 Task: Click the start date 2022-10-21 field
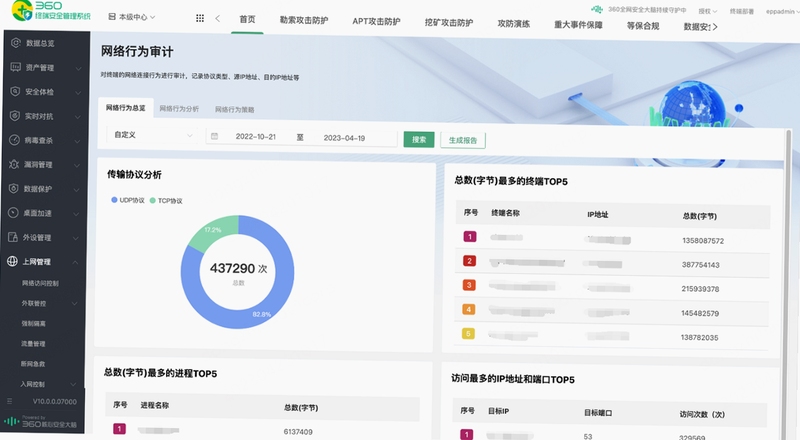click(256, 137)
